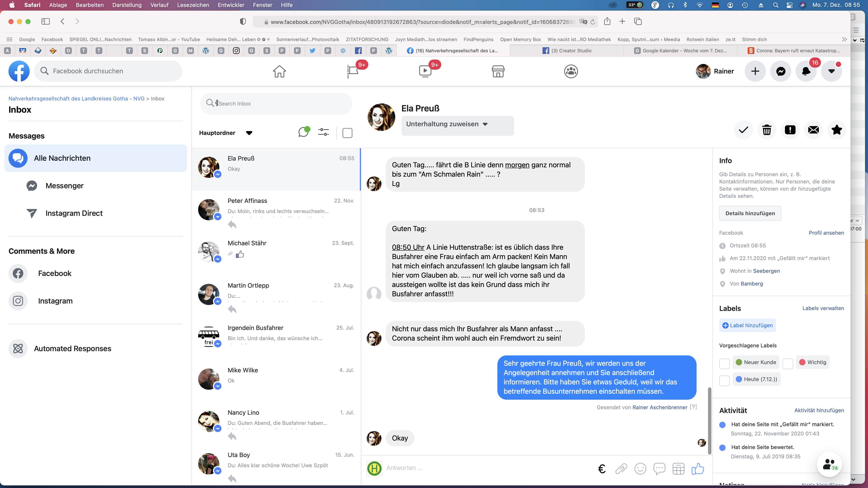
Task: Open Rainer Aschenbrenner sender link
Action: coord(660,408)
